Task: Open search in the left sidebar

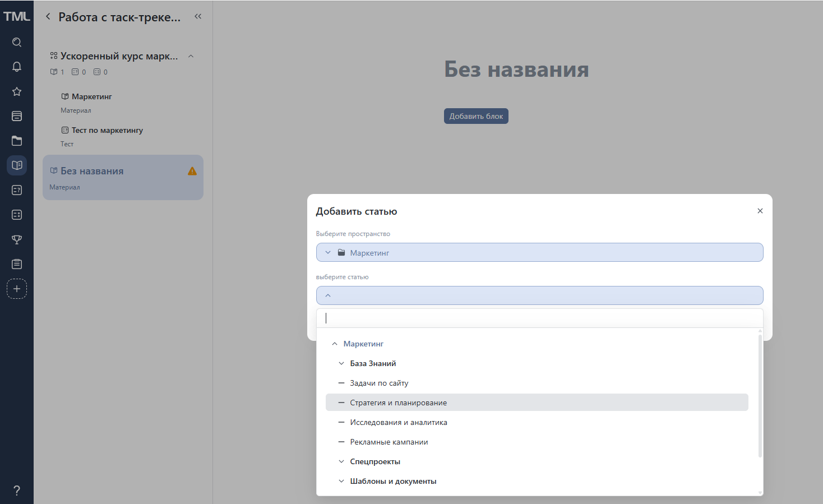Action: [17, 42]
